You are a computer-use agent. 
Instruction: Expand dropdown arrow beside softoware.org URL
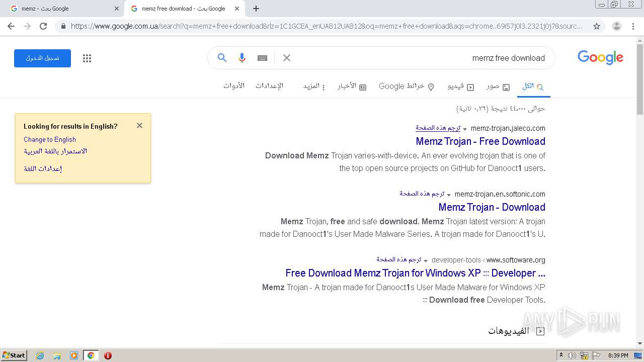click(x=426, y=260)
